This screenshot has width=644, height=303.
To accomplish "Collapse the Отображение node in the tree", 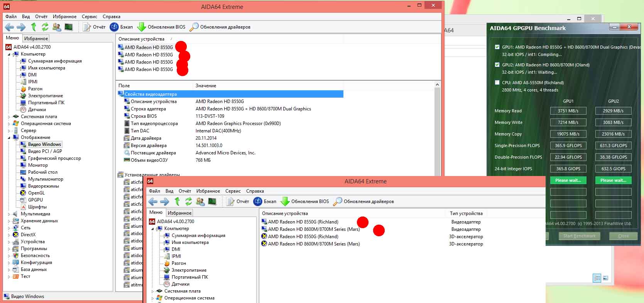I will (9, 137).
